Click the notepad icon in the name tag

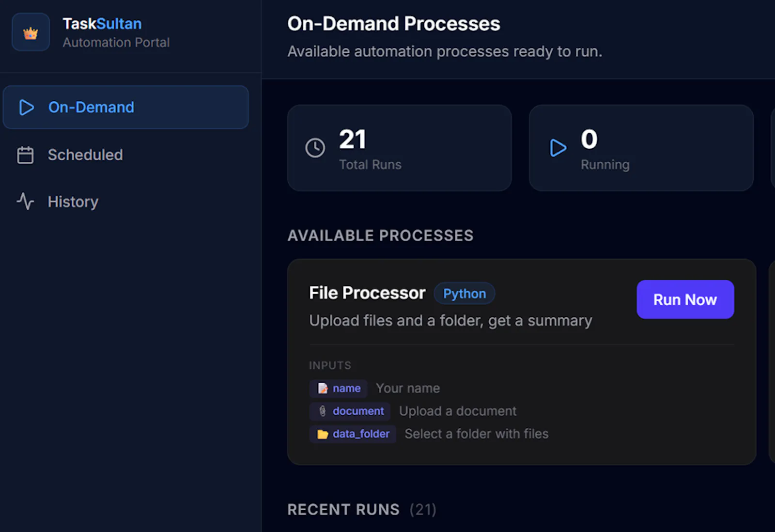[323, 389]
